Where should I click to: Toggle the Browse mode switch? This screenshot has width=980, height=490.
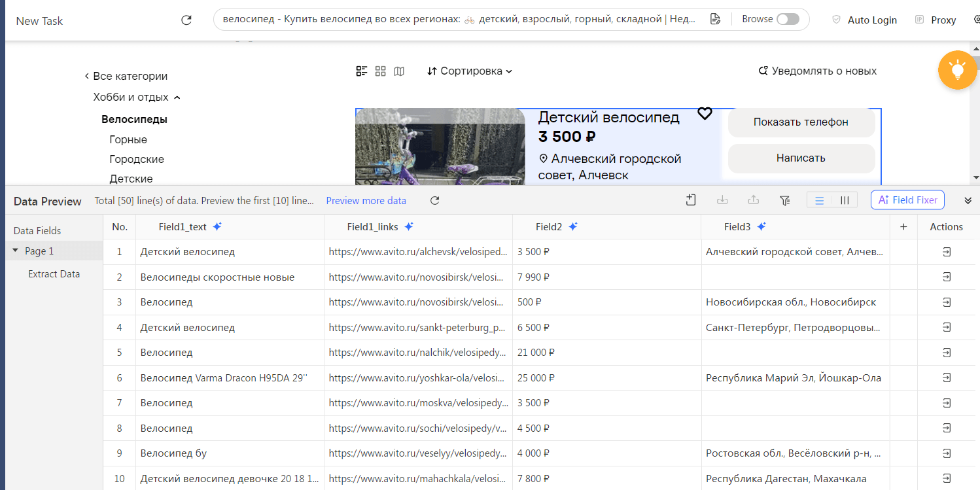pos(788,19)
